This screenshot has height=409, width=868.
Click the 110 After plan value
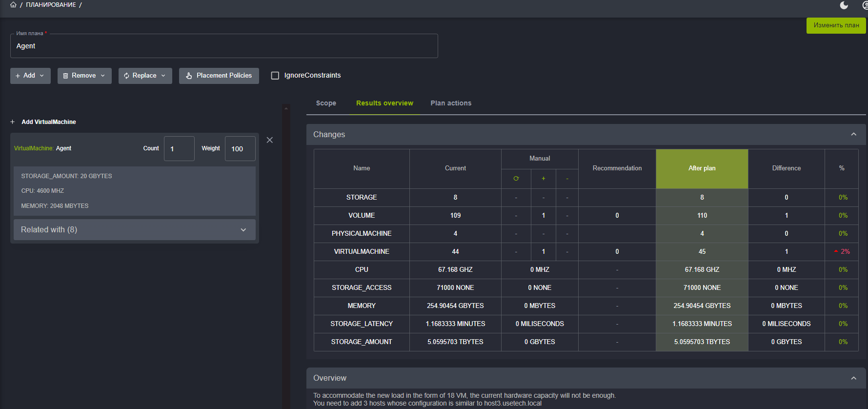702,216
